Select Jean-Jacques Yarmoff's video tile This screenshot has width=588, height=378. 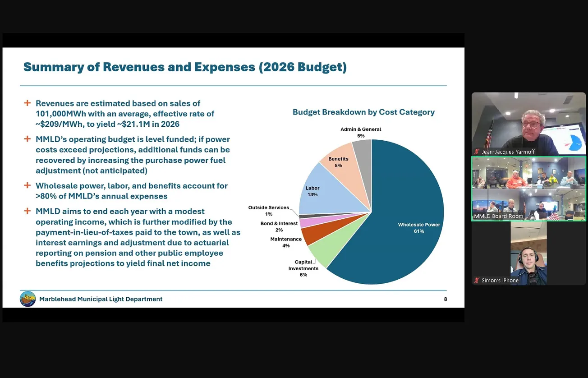click(x=528, y=124)
